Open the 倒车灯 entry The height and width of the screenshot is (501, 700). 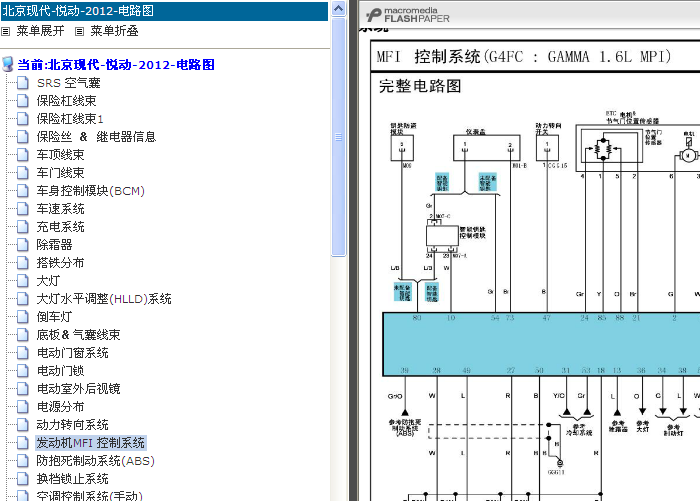coord(54,317)
